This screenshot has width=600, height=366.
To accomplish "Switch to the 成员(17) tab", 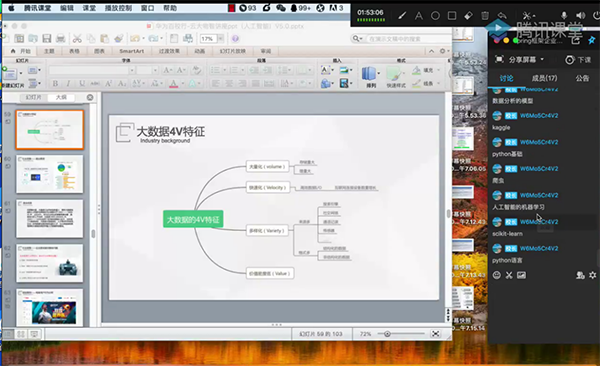I will 544,78.
